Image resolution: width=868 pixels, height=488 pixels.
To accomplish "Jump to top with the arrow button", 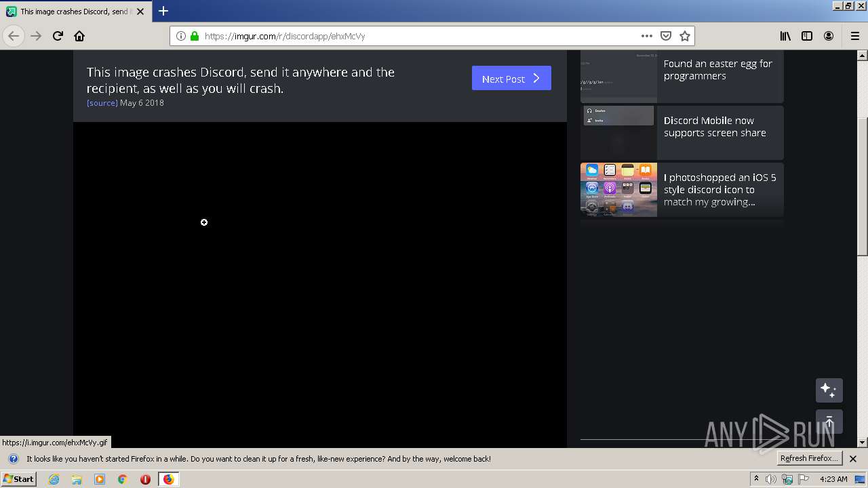I will pos(829,422).
